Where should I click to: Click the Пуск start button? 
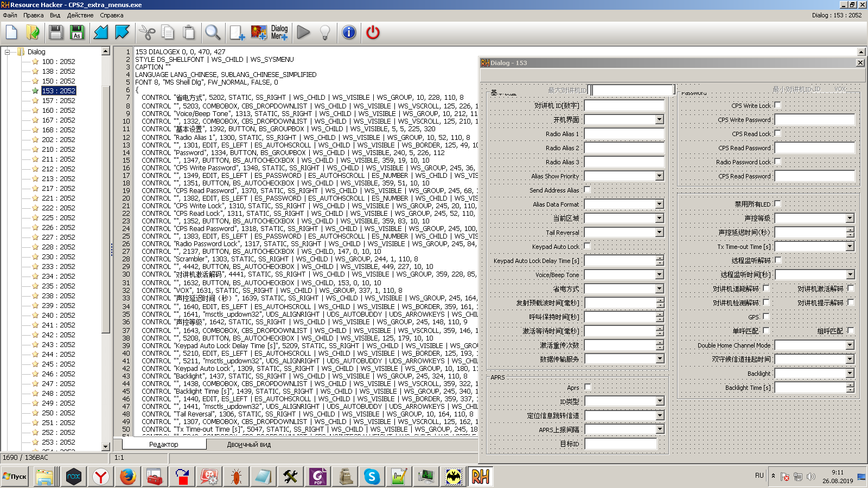pyautogui.click(x=15, y=477)
